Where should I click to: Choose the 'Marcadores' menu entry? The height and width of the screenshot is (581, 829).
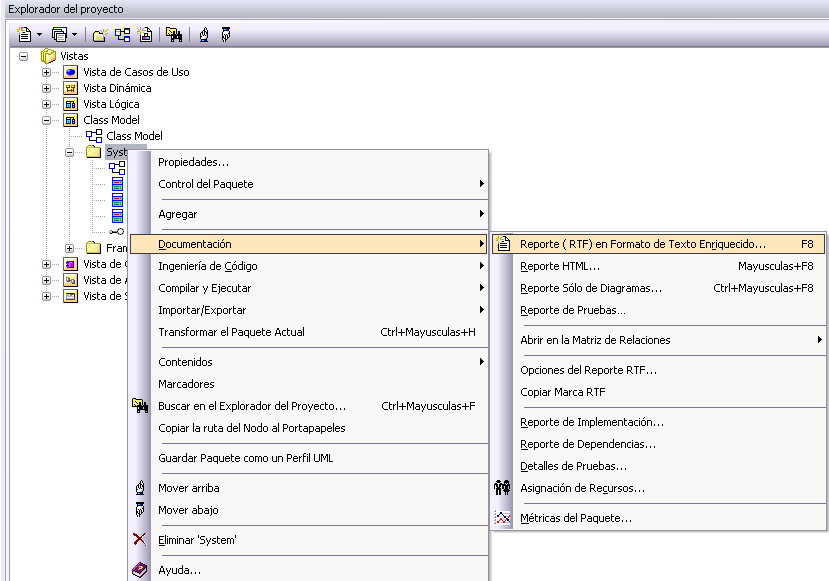tap(309, 384)
